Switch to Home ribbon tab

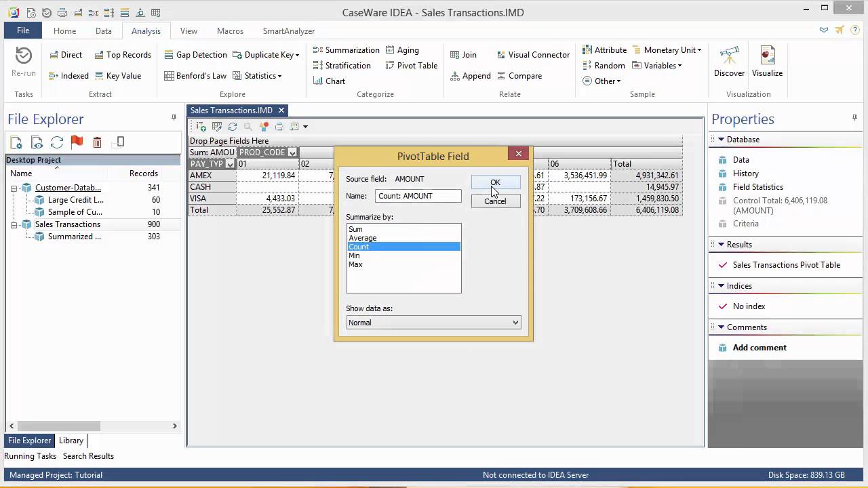point(65,30)
